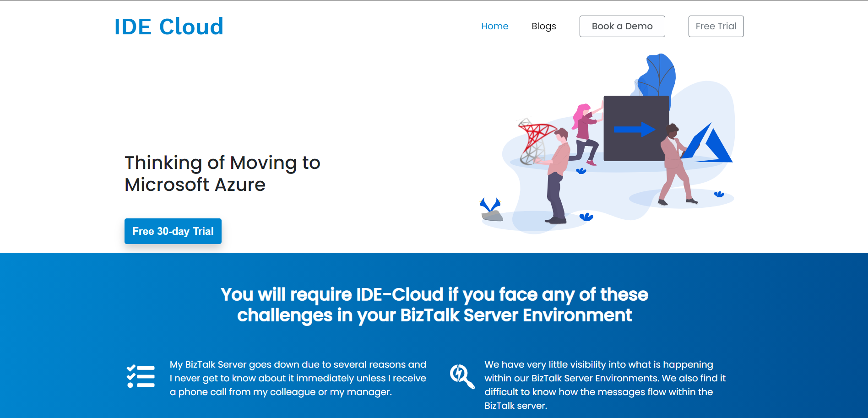Screen dimensions: 868x418
Task: Click the checklist icon beside first challenge
Action: 141,377
